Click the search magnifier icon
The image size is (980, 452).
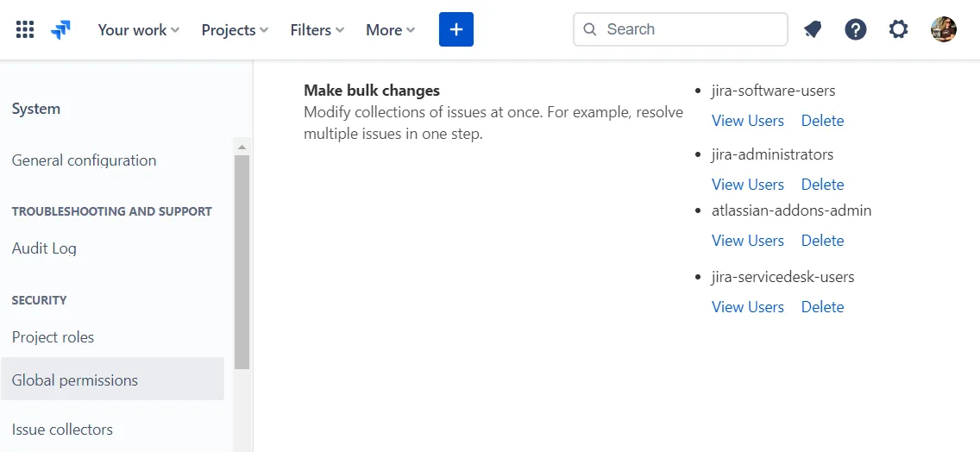coord(590,29)
